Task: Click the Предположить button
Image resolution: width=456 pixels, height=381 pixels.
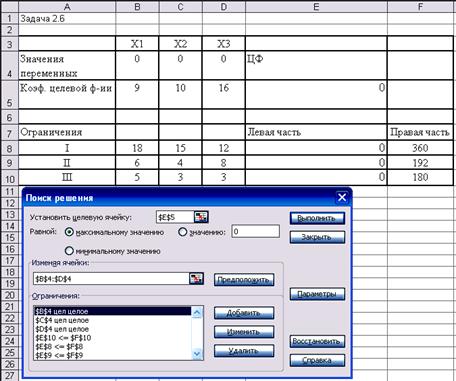Action: point(244,280)
